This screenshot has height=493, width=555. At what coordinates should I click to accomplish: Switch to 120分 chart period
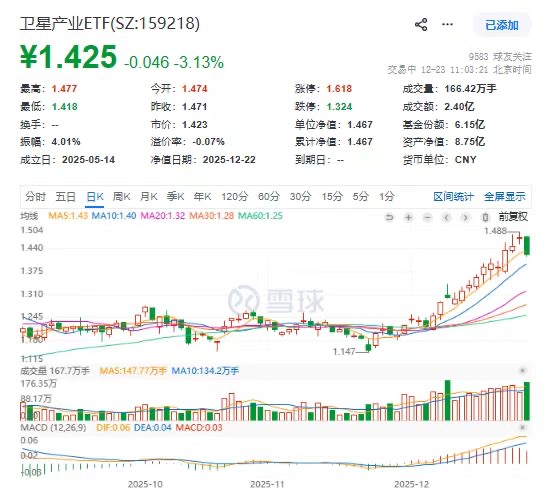pyautogui.click(x=235, y=196)
